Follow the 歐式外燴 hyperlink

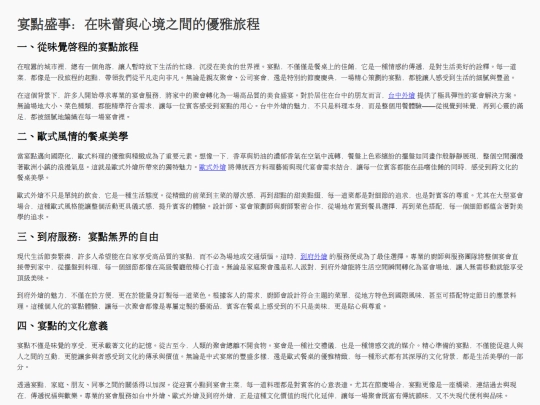(212, 167)
